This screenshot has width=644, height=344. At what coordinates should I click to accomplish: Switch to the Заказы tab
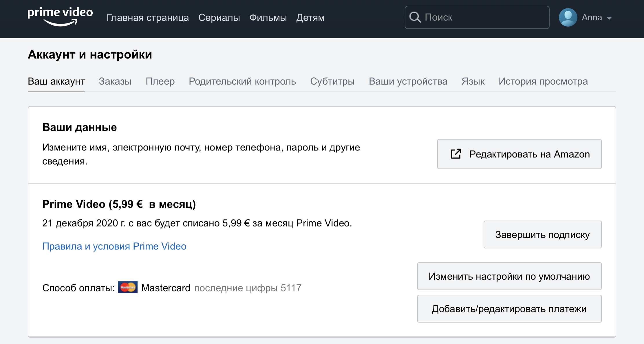click(115, 81)
